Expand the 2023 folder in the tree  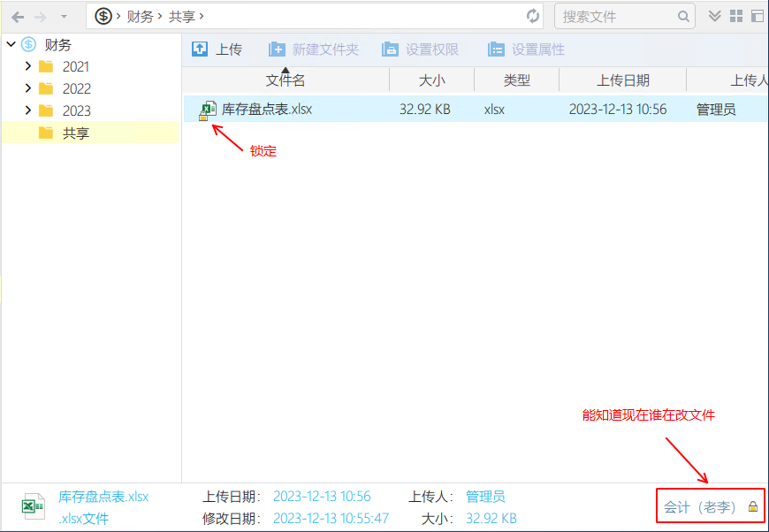point(28,110)
